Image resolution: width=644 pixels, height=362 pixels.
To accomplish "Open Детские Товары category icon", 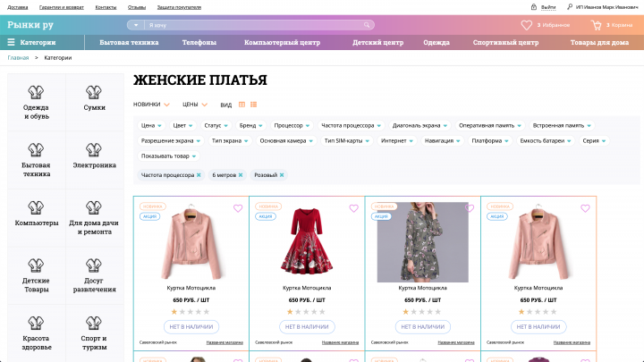I will point(36,265).
